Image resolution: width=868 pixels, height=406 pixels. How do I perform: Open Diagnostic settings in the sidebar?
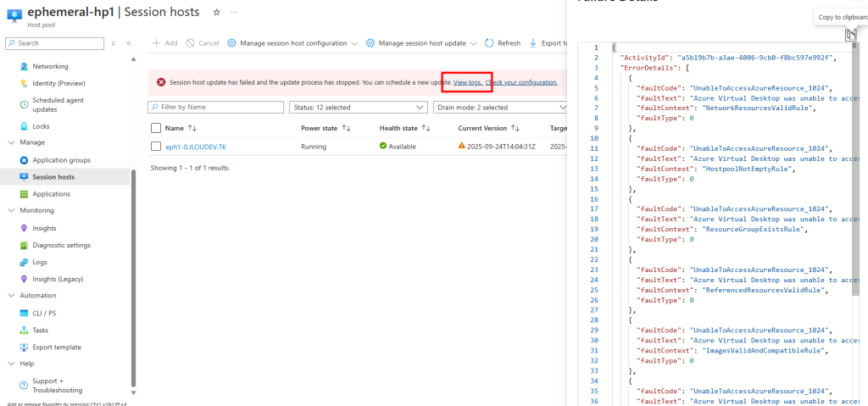61,245
